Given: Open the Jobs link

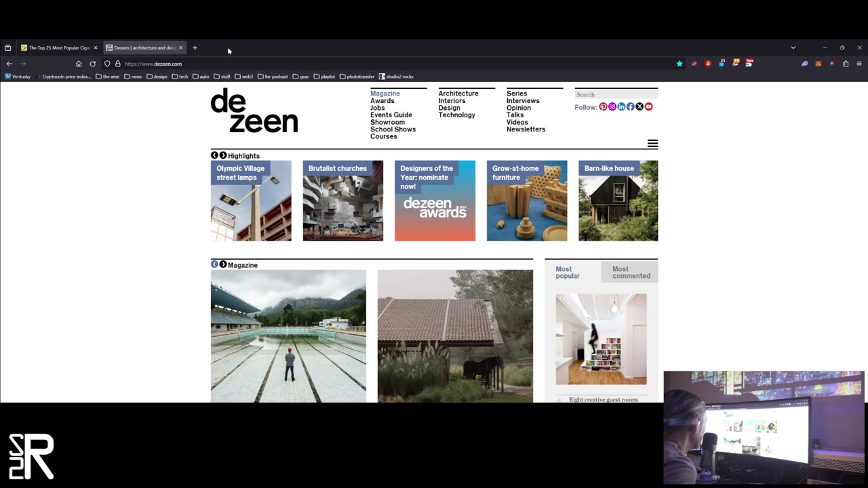Looking at the screenshot, I should [x=378, y=108].
